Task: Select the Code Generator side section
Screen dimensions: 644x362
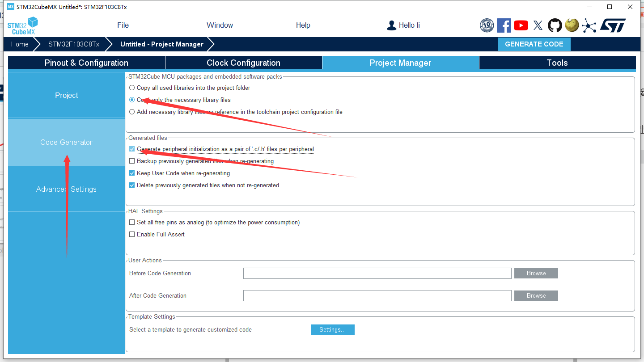Action: (x=67, y=142)
